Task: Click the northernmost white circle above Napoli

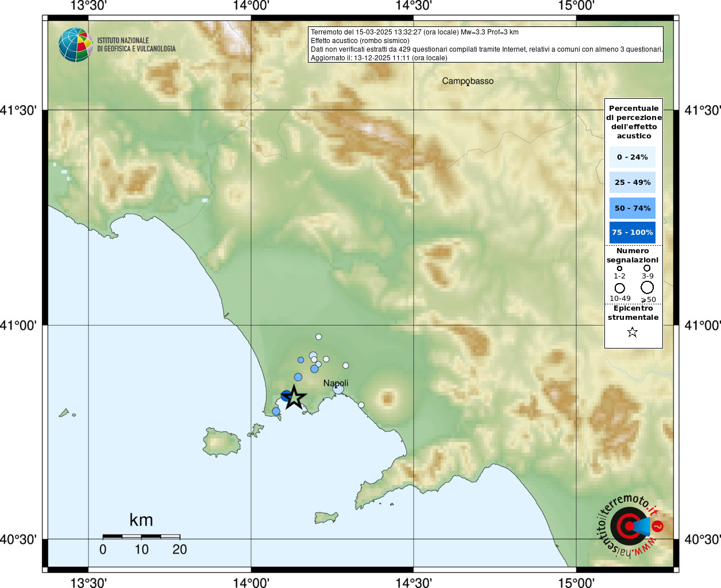Action: coord(318,337)
